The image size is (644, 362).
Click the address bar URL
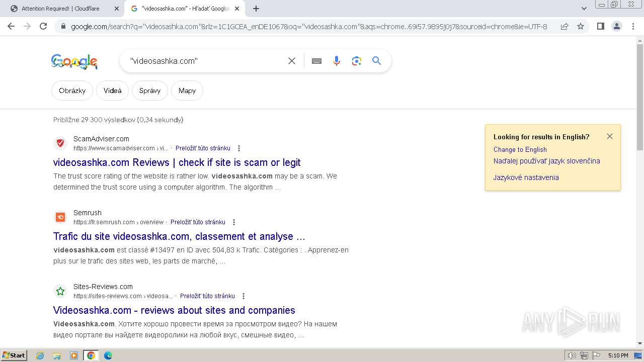309,26
